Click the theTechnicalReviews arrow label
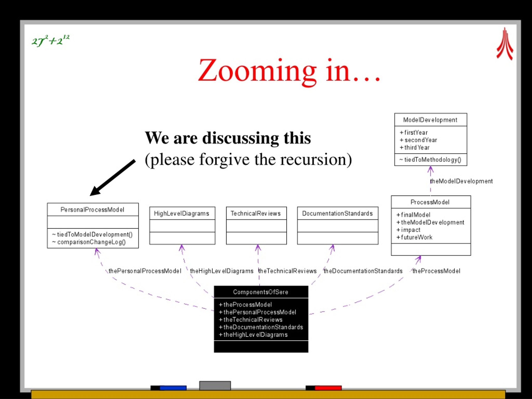Viewport: 532px width, 399px height. coord(287,271)
